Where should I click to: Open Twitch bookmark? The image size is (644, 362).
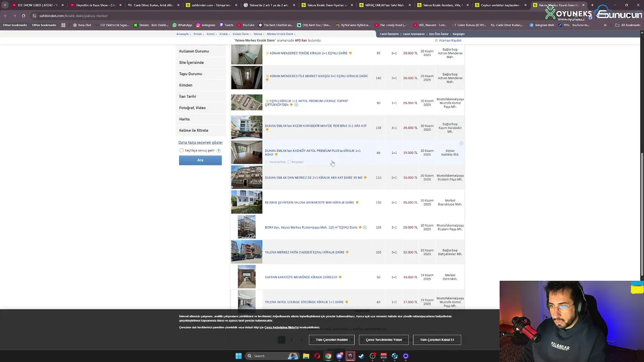(x=226, y=25)
